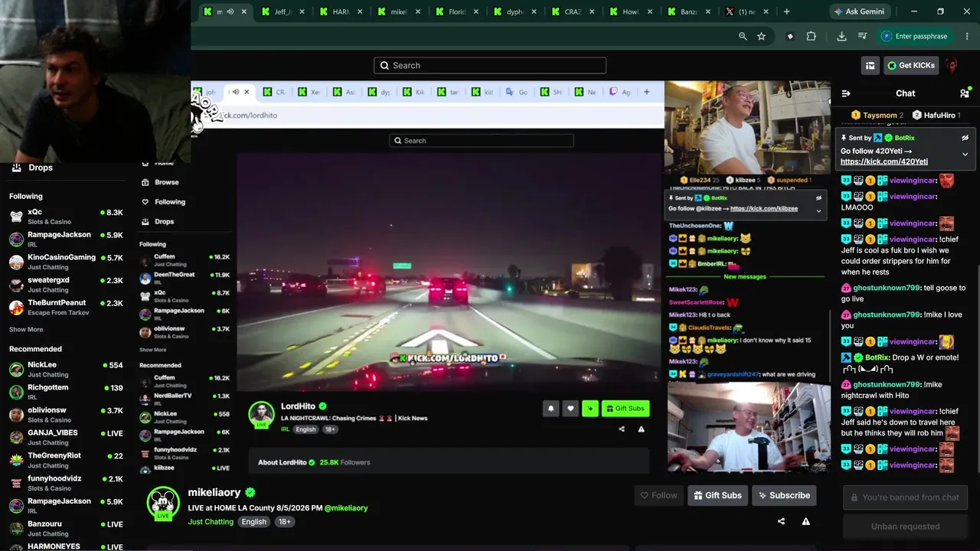Viewport: 980px width, 551px height.
Task: Click the funnyhoodvidz avatar with 2.1K viewers
Action: (x=16, y=483)
